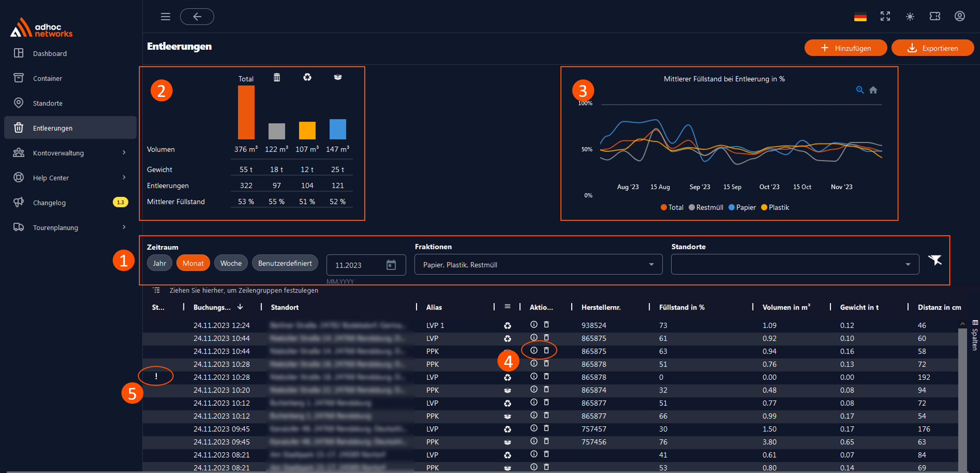
Task: Enter fullscreen mode via top bar icon
Action: pos(885,16)
